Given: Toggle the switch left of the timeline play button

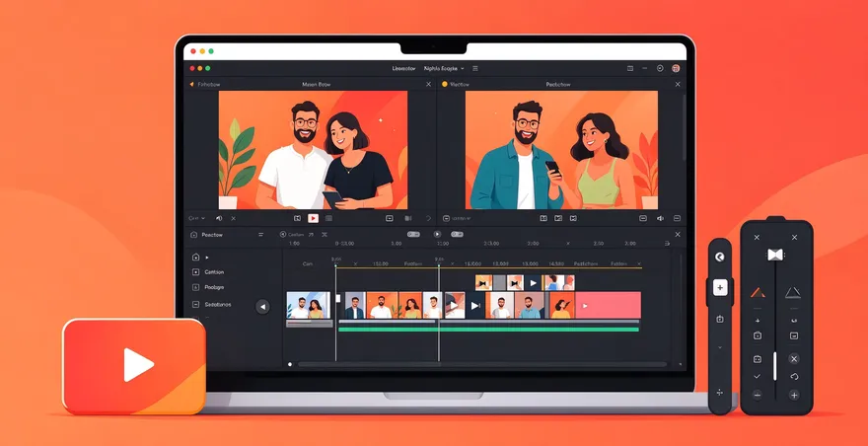Looking at the screenshot, I should click(x=413, y=235).
